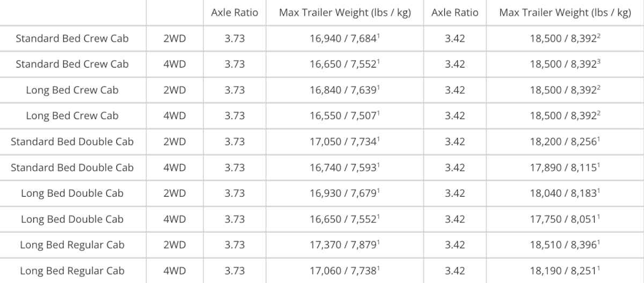Select the rightmost Max Trailer Weight header
The width and height of the screenshot is (644, 283).
click(565, 13)
